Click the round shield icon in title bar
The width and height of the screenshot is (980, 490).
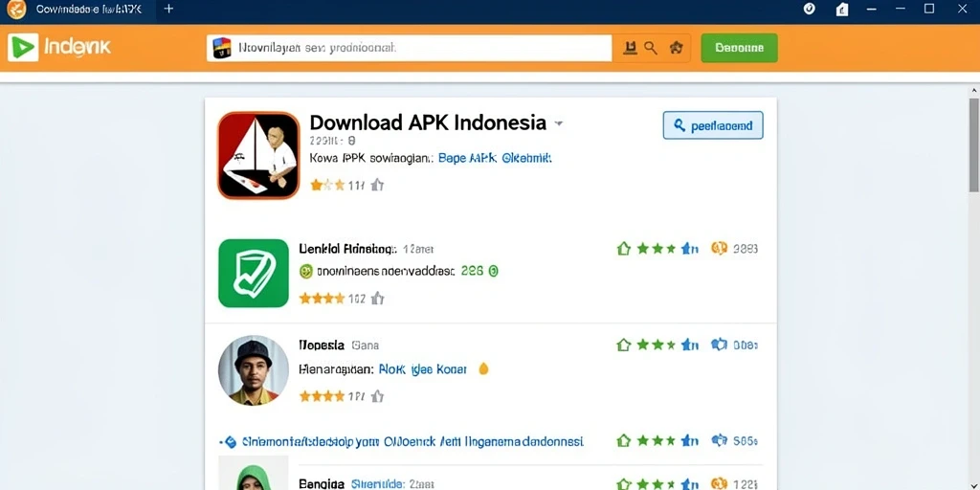(x=810, y=9)
